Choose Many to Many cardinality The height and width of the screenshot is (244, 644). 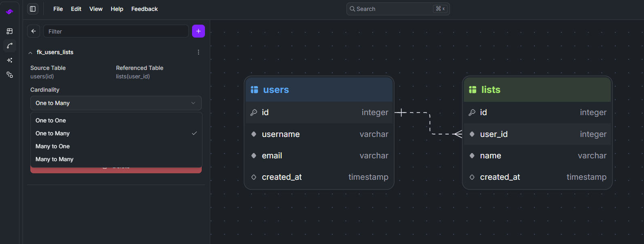point(116,159)
